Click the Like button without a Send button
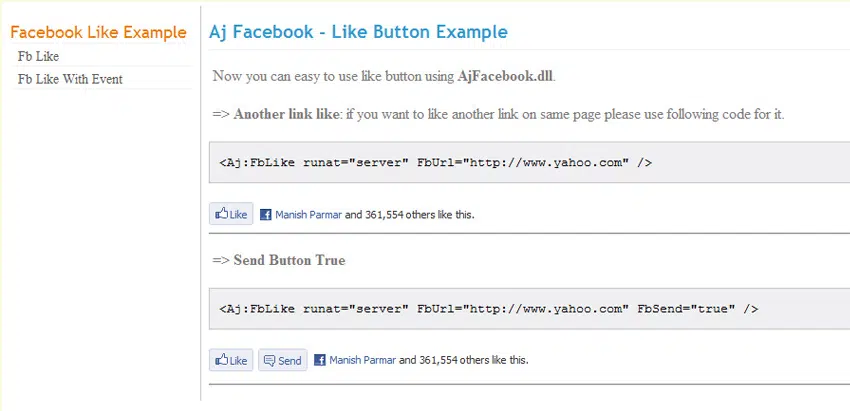 [x=231, y=214]
